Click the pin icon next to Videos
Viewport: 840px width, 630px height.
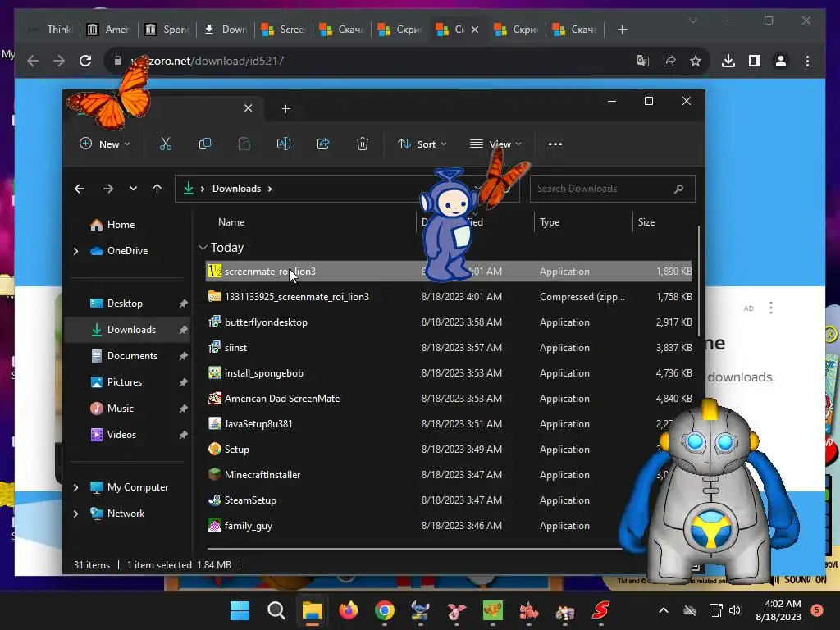[183, 435]
